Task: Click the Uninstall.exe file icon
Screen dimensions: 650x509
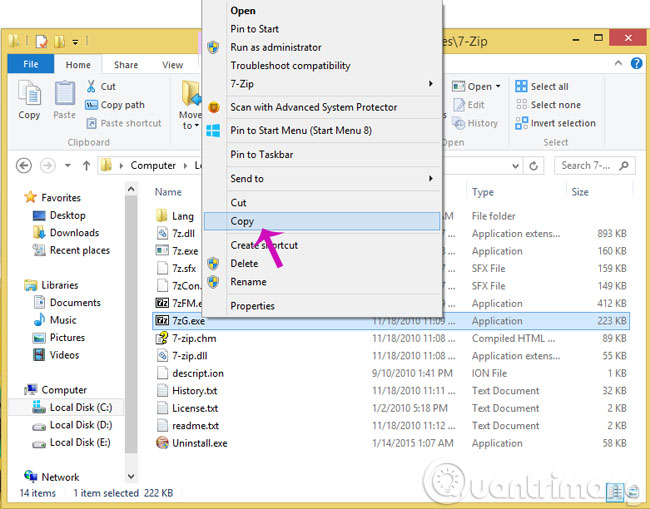Action: [x=162, y=443]
